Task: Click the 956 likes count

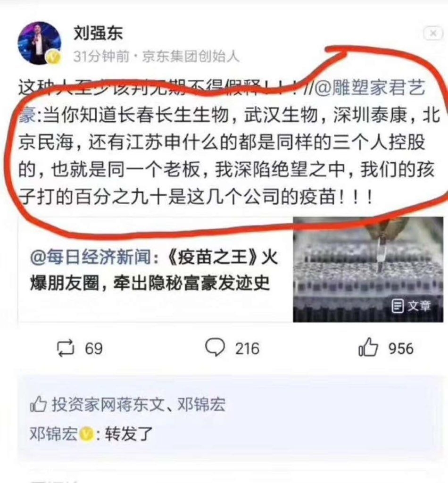Action: pos(400,349)
